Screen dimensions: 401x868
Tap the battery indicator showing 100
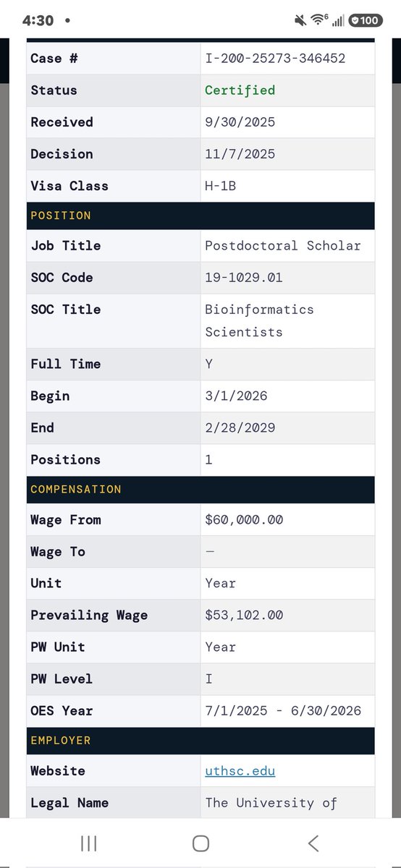point(366,20)
